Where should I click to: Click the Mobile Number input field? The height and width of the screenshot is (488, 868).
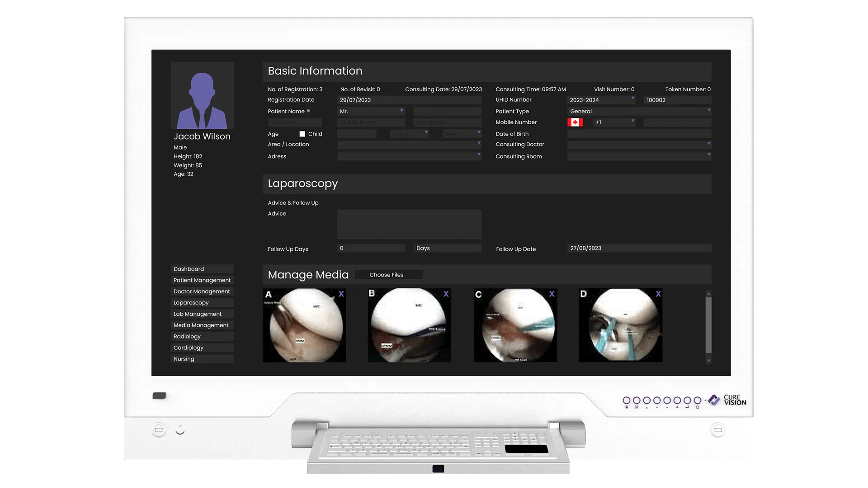tap(677, 122)
